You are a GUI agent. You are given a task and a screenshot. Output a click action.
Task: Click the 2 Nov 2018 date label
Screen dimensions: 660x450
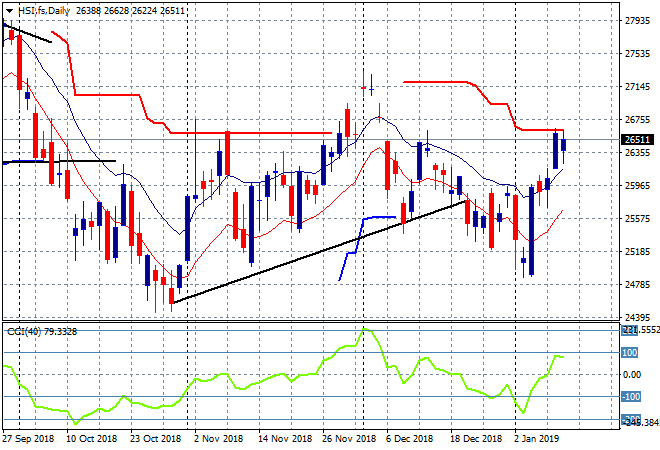[218, 439]
